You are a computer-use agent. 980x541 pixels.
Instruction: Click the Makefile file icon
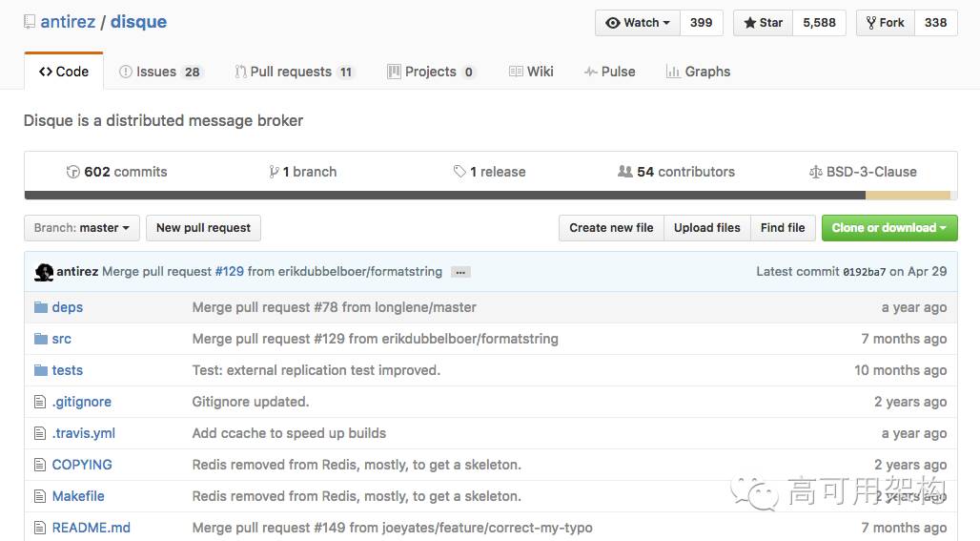[x=40, y=496]
